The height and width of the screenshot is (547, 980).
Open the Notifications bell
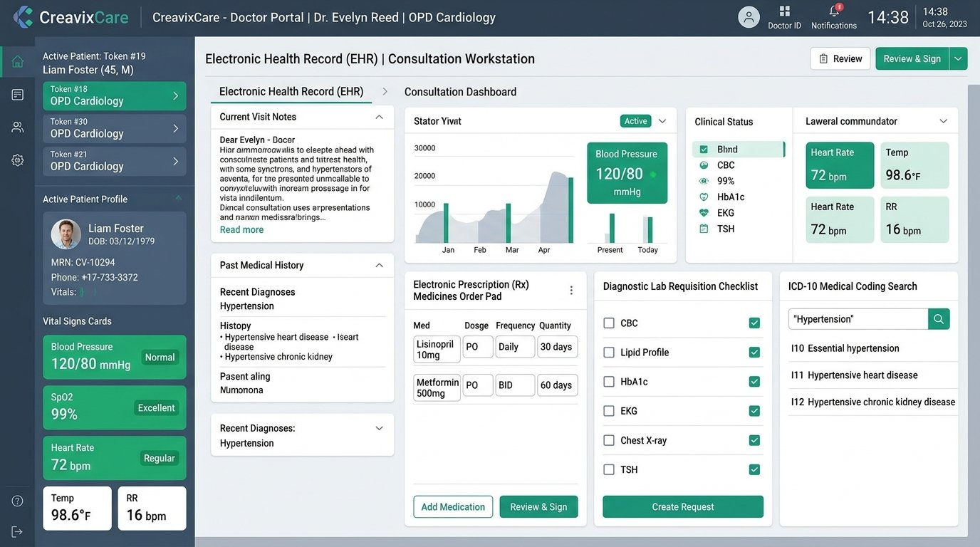coord(835,11)
